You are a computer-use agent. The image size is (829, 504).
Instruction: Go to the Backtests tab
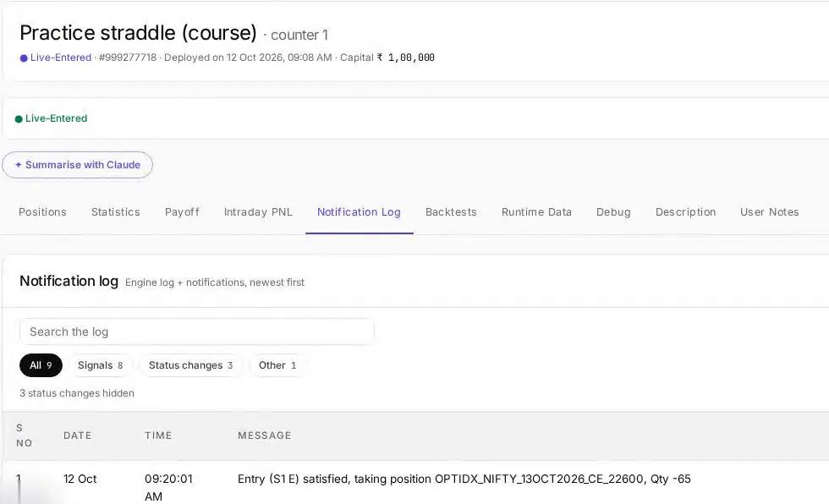click(x=451, y=212)
